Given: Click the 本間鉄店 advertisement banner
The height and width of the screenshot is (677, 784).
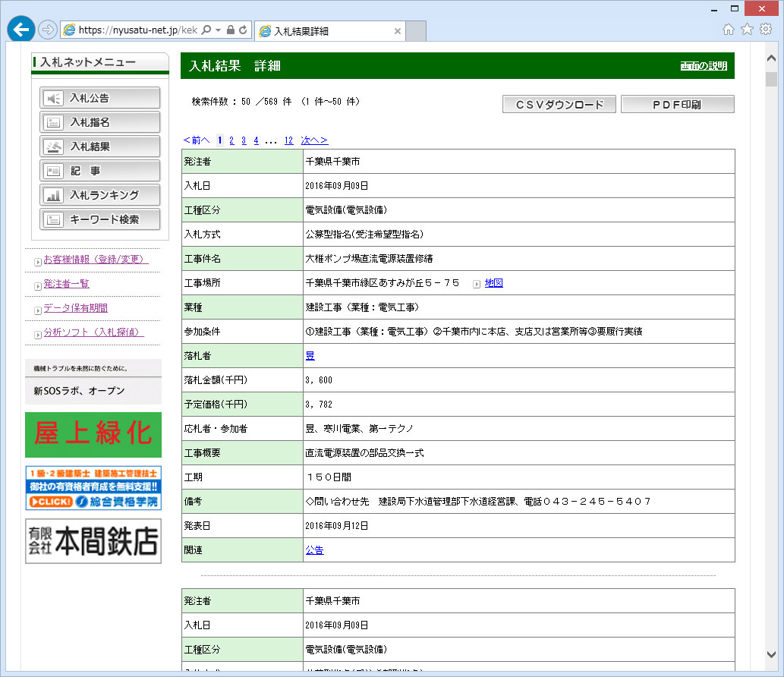Looking at the screenshot, I should pos(93,541).
